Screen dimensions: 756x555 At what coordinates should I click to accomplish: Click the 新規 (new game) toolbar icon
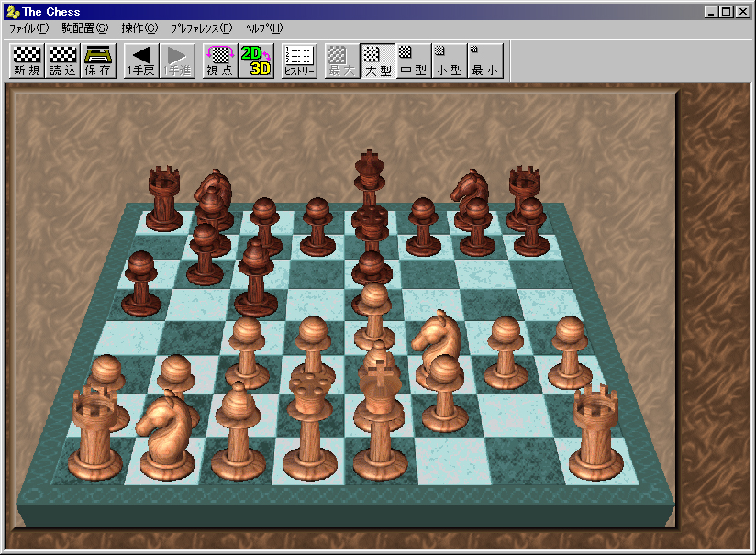27,61
